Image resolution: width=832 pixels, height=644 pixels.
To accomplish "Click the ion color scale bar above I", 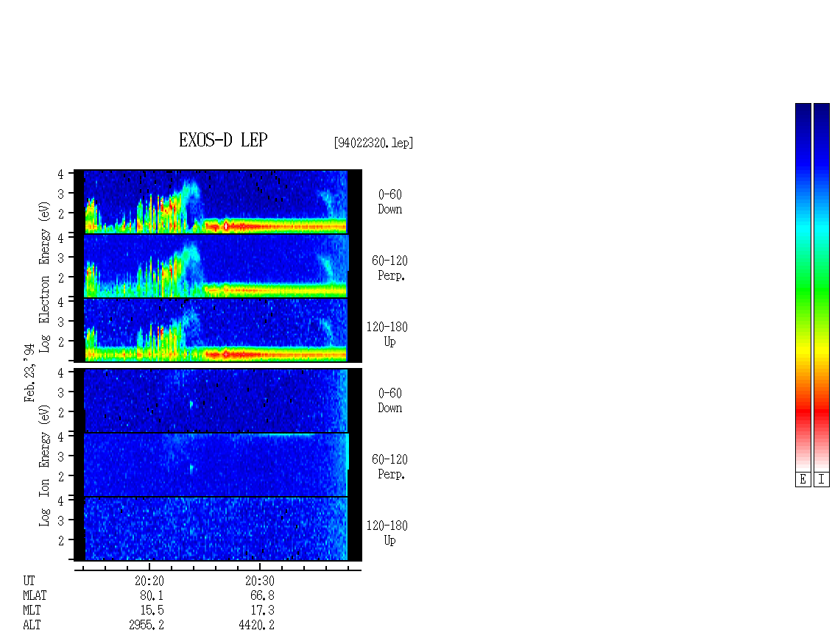I will (x=822, y=287).
